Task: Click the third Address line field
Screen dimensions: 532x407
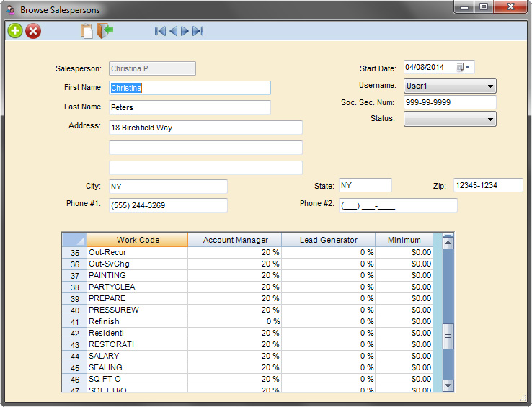Action: pyautogui.click(x=205, y=168)
